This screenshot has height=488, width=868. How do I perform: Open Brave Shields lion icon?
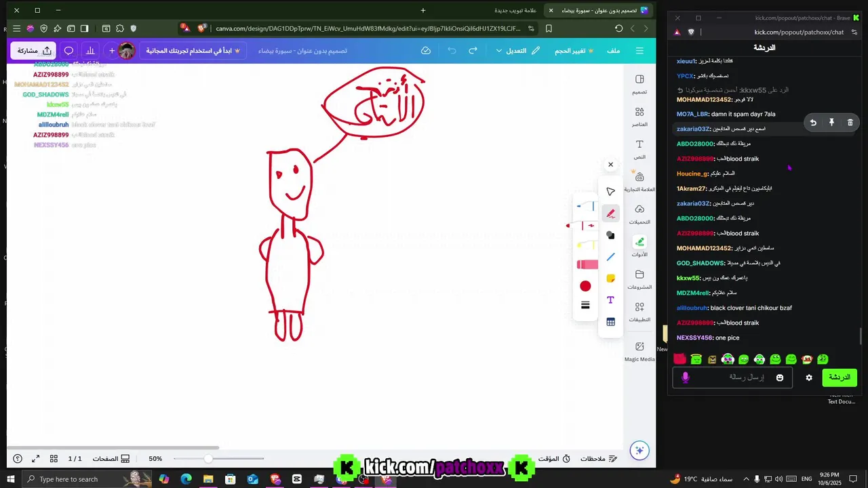(202, 28)
